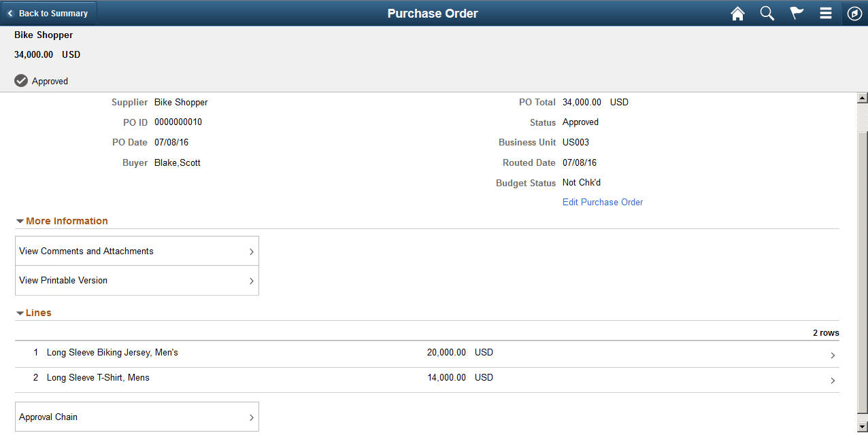Open the NavBar compass icon
The height and width of the screenshot is (435, 868).
pyautogui.click(x=854, y=13)
